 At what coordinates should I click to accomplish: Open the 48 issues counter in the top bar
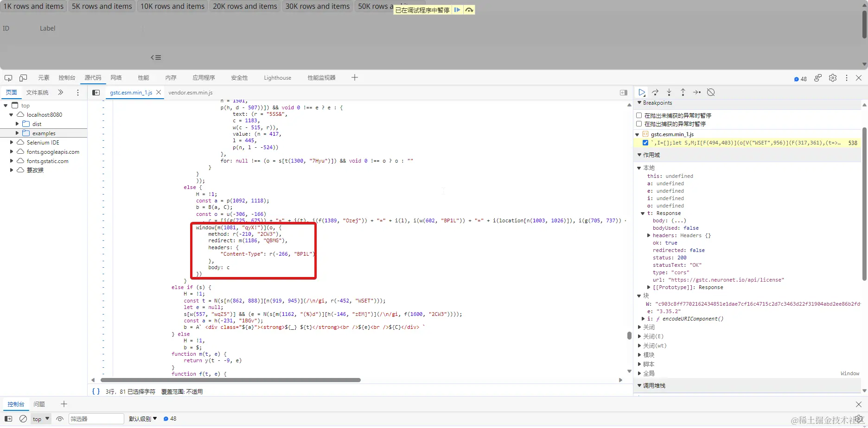(x=800, y=79)
